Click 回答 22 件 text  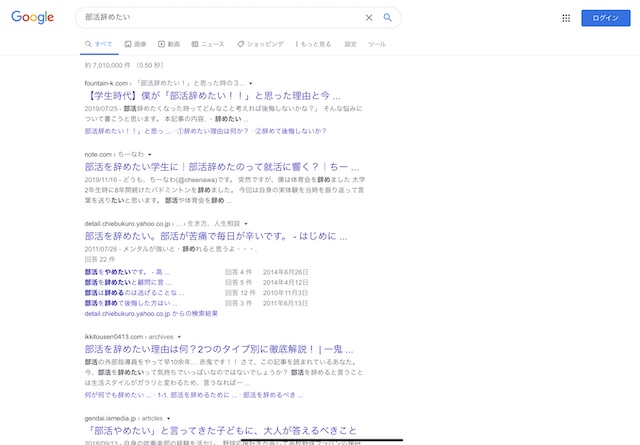coord(100,259)
